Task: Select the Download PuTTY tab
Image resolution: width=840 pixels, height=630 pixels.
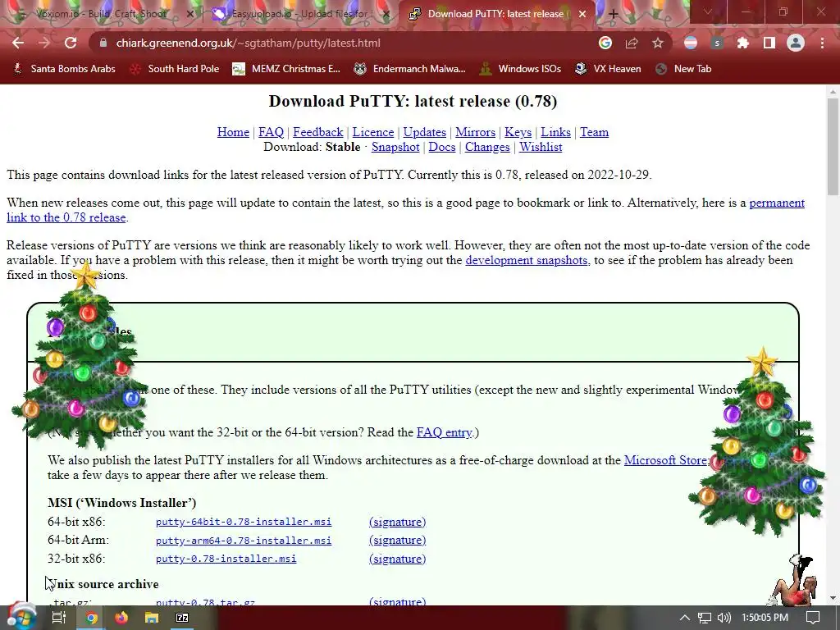Action: (x=495, y=14)
